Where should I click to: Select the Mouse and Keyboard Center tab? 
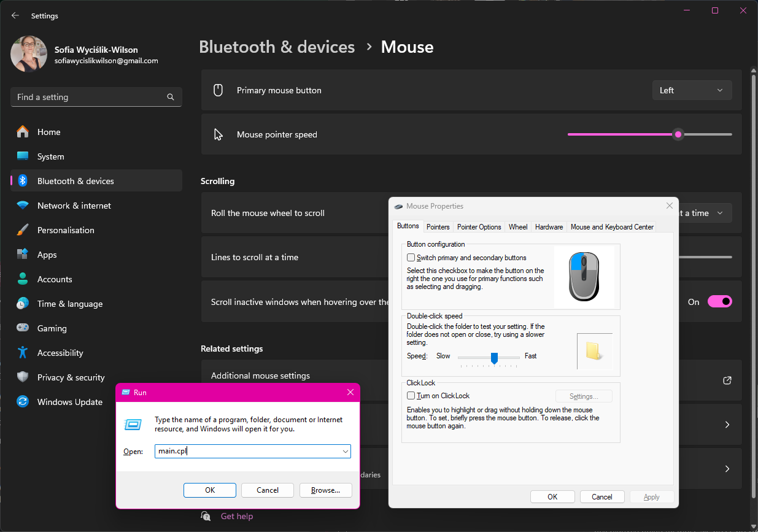612,227
